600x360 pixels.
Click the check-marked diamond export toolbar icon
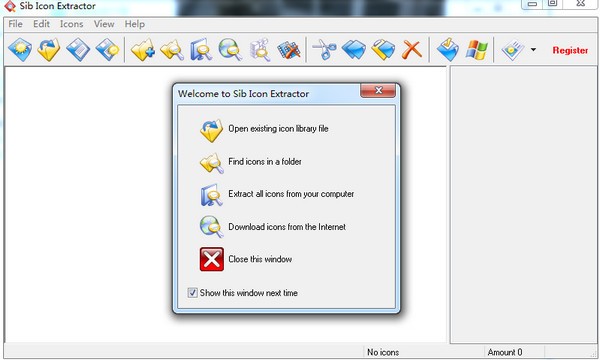coord(448,50)
